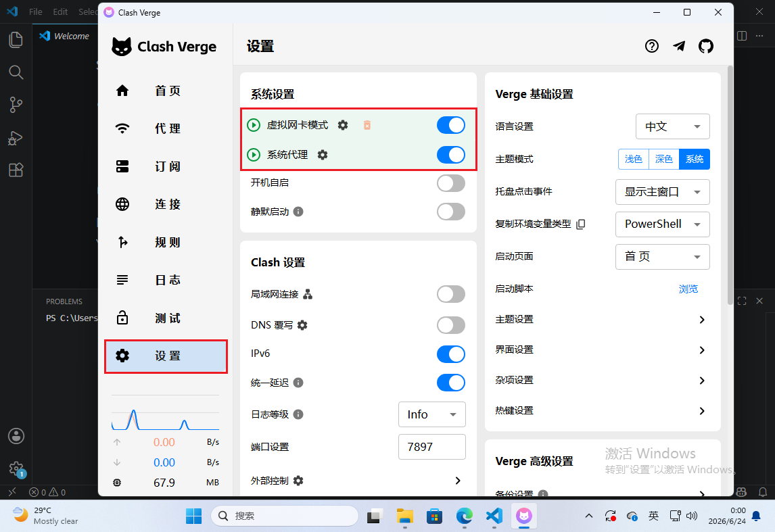Screen dimensions: 775x532
Task: Go to 订阅 in the sidebar
Action: coord(166,166)
